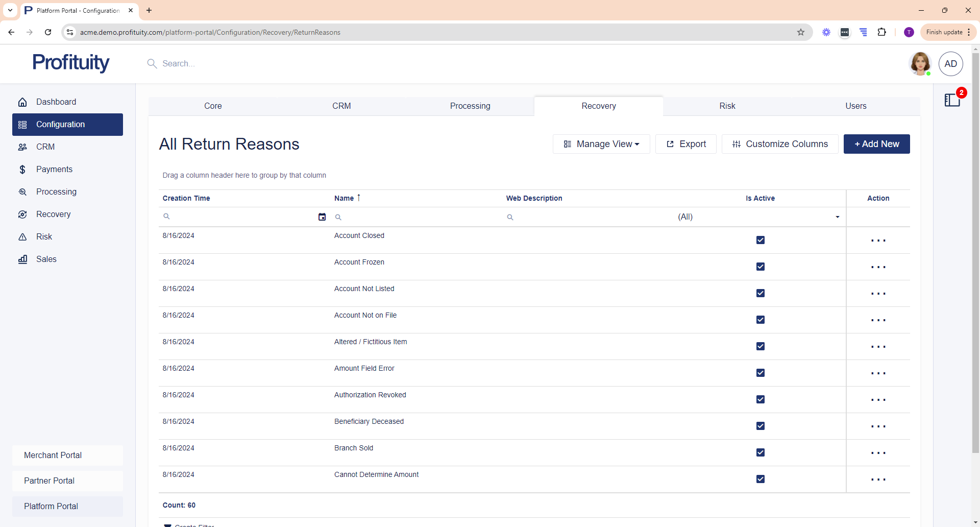Click the Risk warning triangle icon
This screenshot has height=527, width=980.
pos(22,237)
